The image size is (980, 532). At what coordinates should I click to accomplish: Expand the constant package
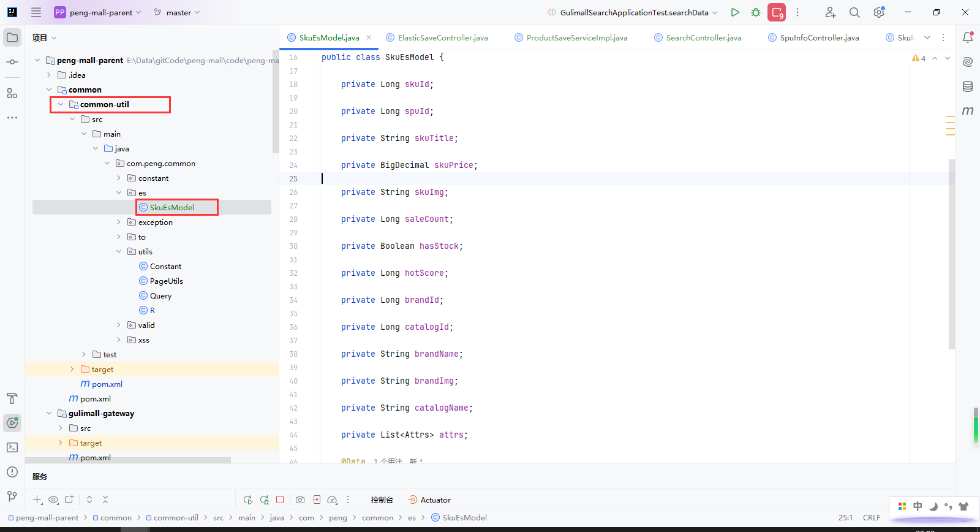(x=119, y=178)
